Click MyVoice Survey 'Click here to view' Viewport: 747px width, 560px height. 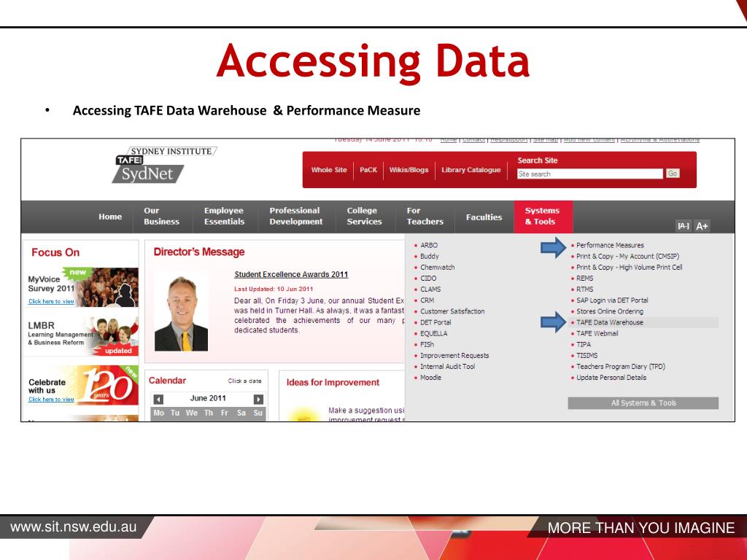tap(51, 301)
